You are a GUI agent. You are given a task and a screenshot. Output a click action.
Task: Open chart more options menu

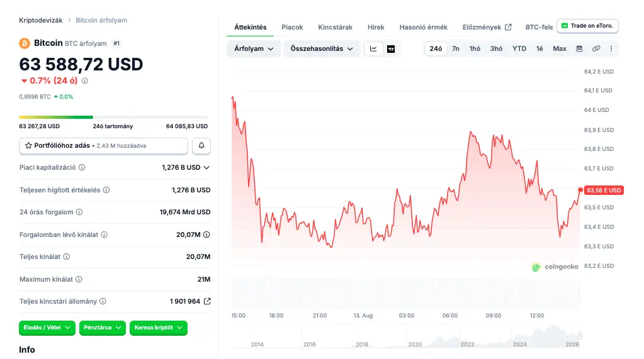pos(611,49)
